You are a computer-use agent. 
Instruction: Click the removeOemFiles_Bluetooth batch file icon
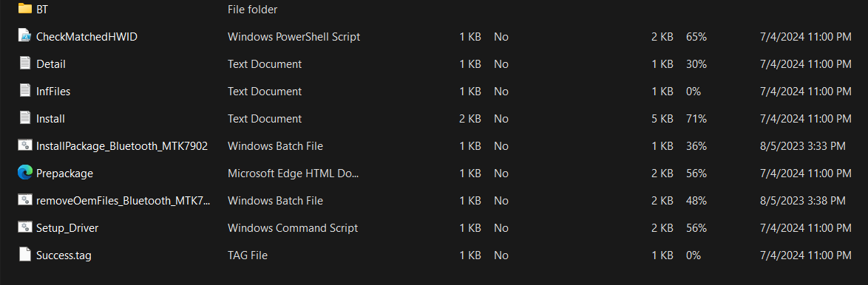tap(25, 200)
